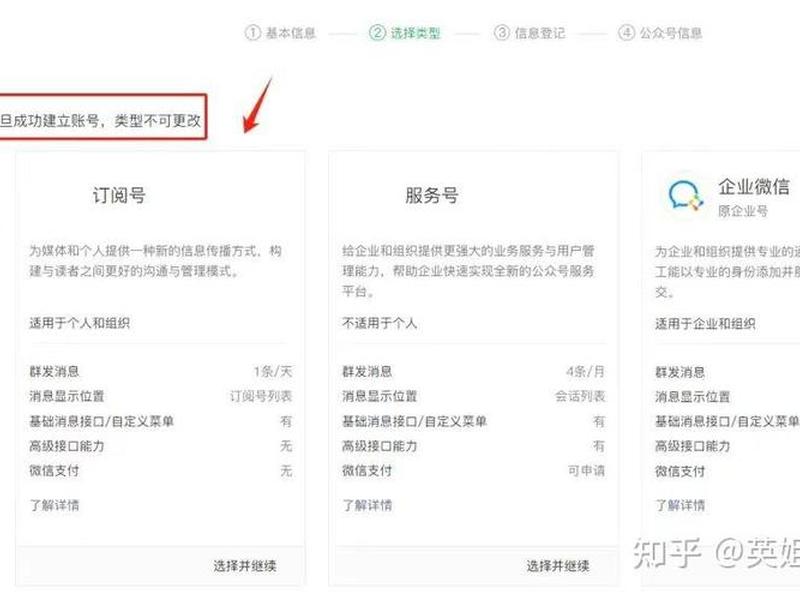Click the 订阅号列表 value
The image size is (800, 600).
click(x=261, y=396)
